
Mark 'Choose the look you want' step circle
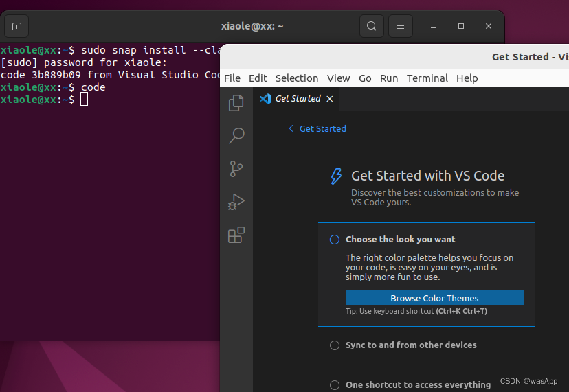pyautogui.click(x=335, y=240)
